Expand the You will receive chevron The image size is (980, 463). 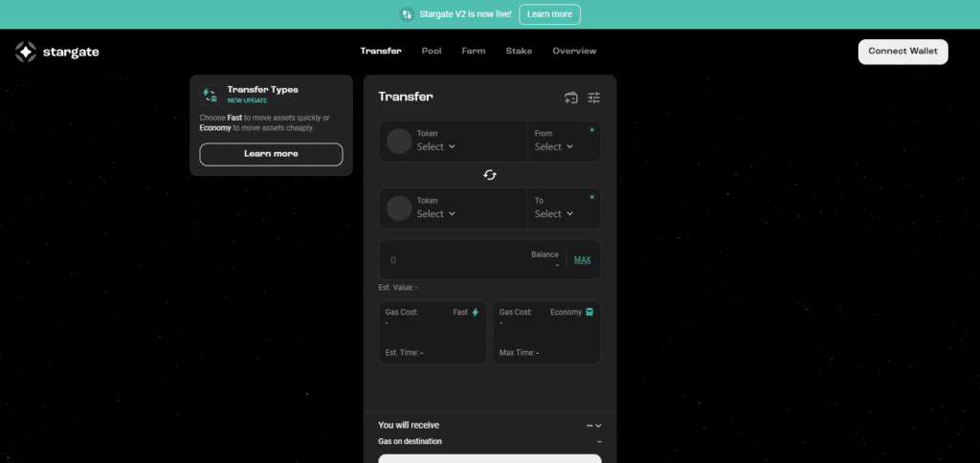click(x=598, y=426)
